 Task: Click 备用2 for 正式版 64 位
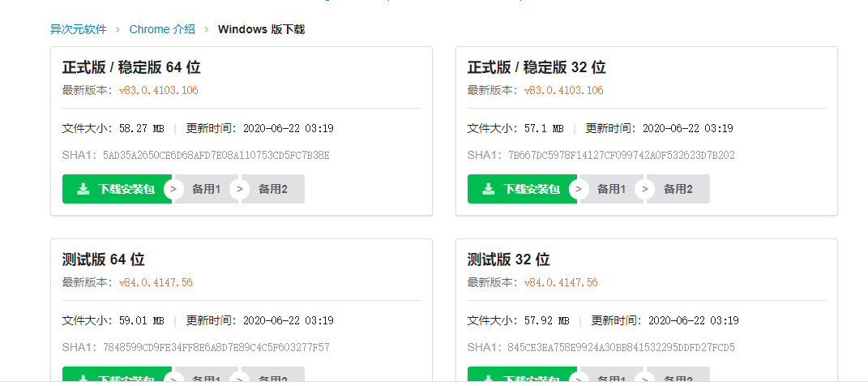pyautogui.click(x=273, y=190)
